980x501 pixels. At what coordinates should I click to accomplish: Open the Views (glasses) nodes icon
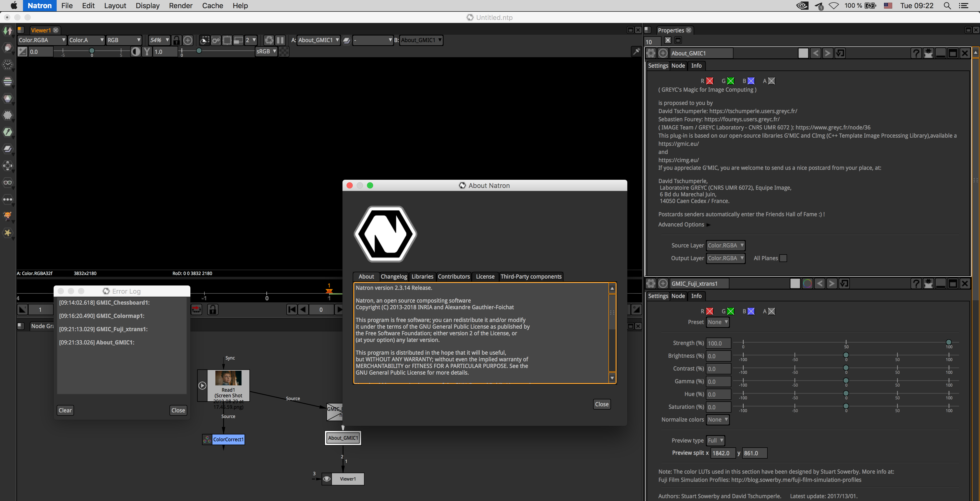pyautogui.click(x=7, y=182)
